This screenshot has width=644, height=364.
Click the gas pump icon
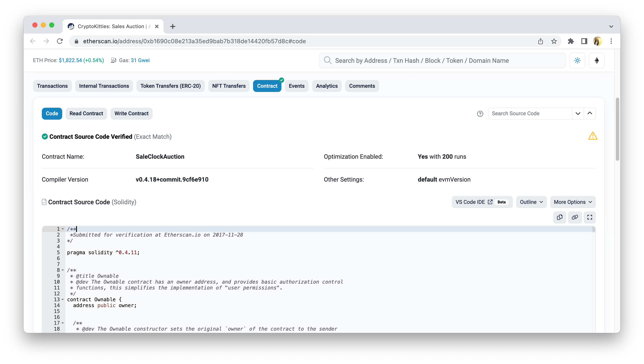click(x=114, y=60)
